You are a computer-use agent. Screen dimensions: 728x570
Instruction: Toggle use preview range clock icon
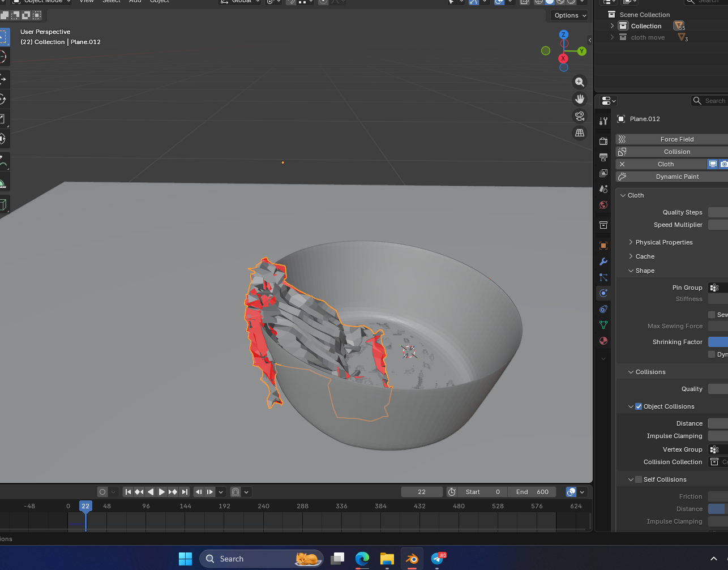point(452,492)
